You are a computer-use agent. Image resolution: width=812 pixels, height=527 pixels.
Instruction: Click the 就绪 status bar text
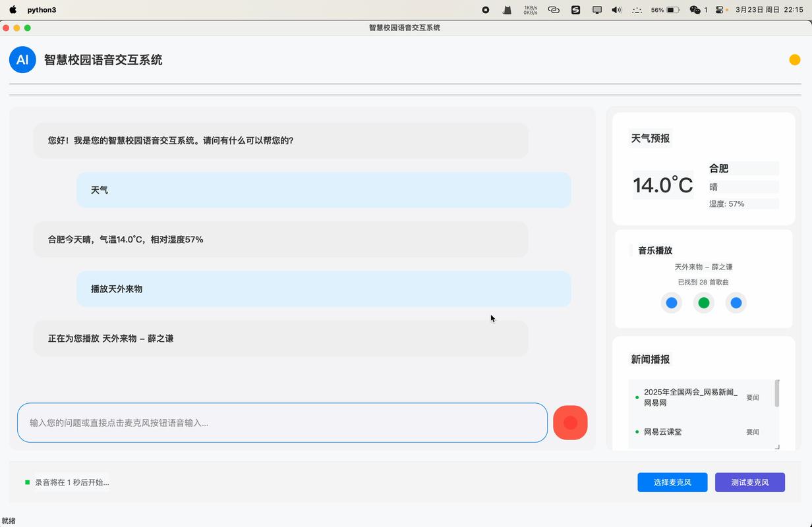click(9, 520)
